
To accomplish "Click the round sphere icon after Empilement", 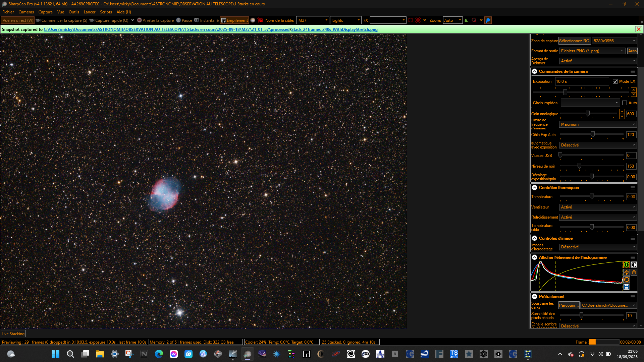I will coord(253,20).
